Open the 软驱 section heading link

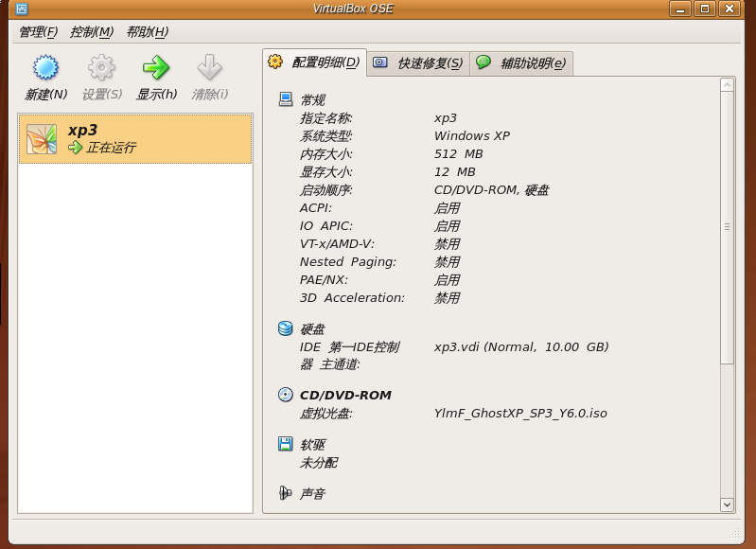coord(312,444)
